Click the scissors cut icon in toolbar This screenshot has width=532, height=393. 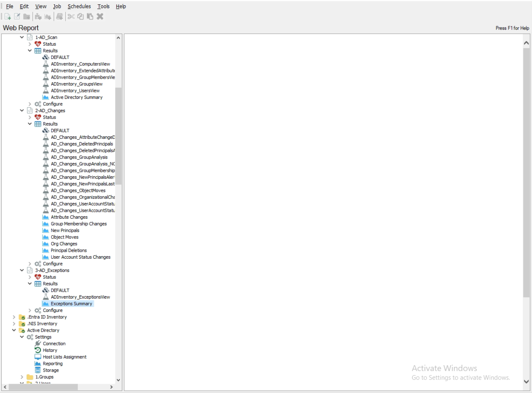coord(71,17)
